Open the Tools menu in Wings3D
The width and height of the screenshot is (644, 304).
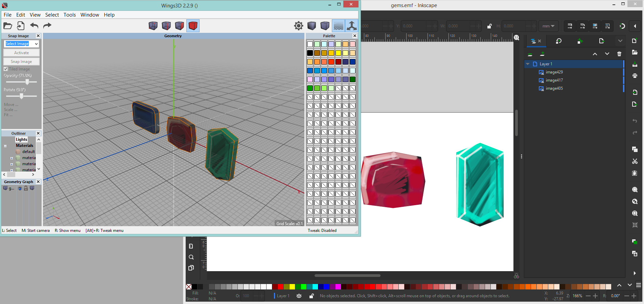click(70, 15)
